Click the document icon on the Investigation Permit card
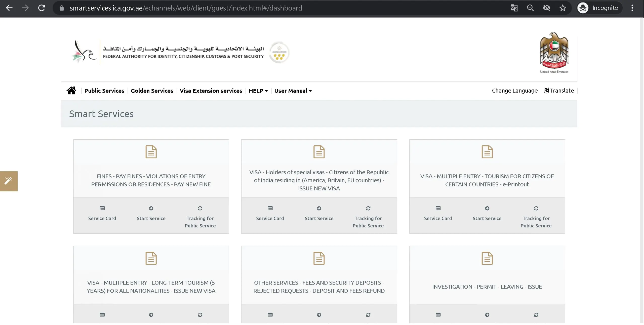The image size is (644, 325). click(x=487, y=258)
